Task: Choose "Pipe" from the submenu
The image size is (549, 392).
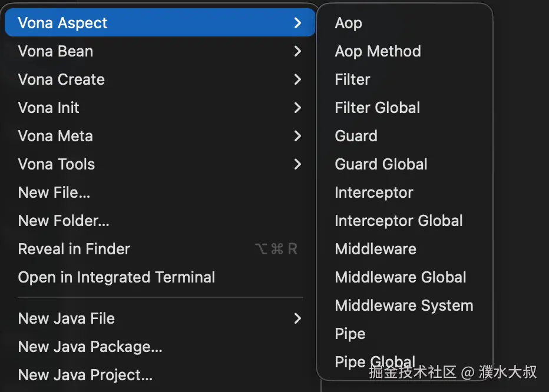Action: point(350,334)
